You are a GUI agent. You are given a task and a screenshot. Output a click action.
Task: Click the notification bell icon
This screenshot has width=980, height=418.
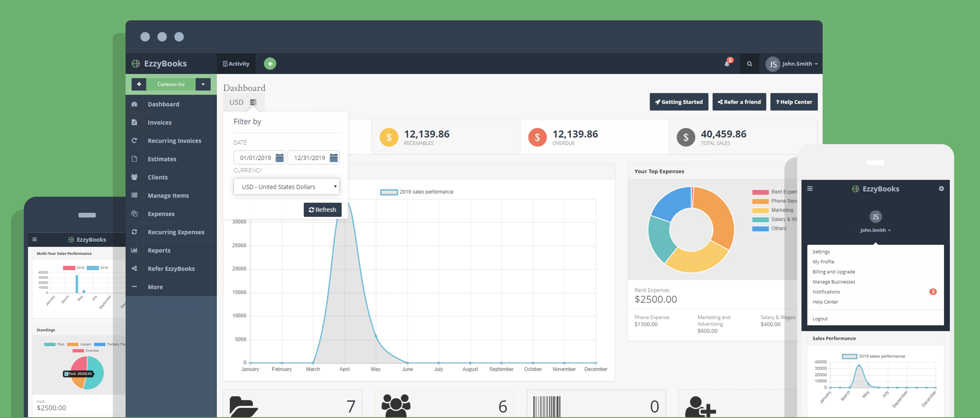click(727, 64)
